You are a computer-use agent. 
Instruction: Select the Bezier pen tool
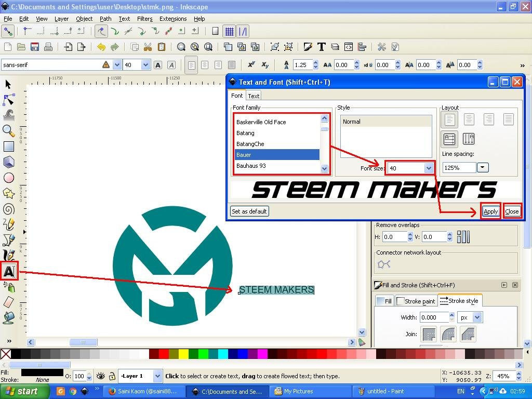[8, 240]
